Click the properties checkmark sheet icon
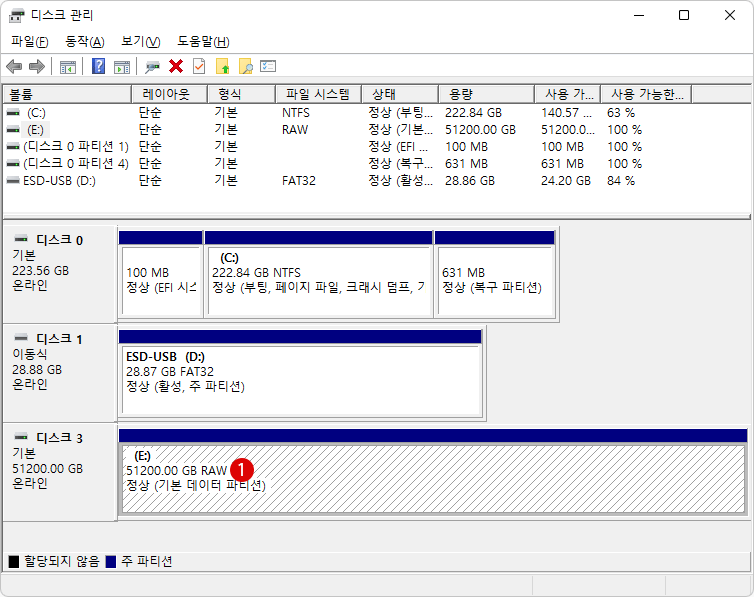This screenshot has height=597, width=754. tap(199, 66)
